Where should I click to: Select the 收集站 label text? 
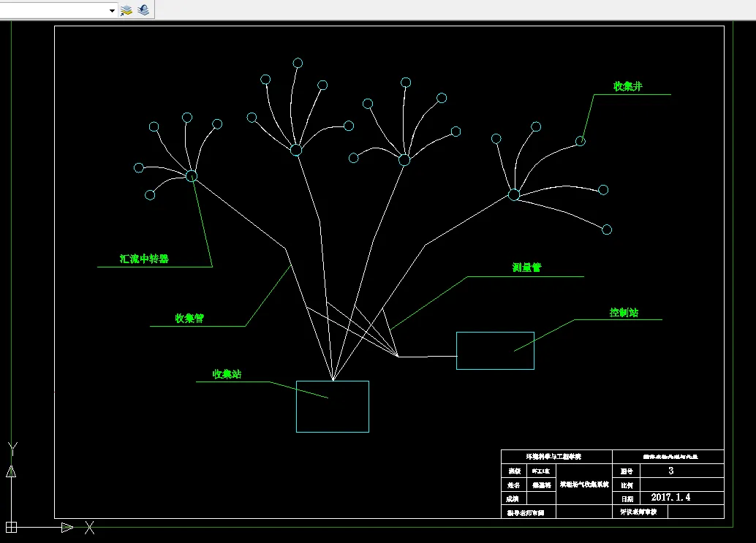(x=227, y=374)
